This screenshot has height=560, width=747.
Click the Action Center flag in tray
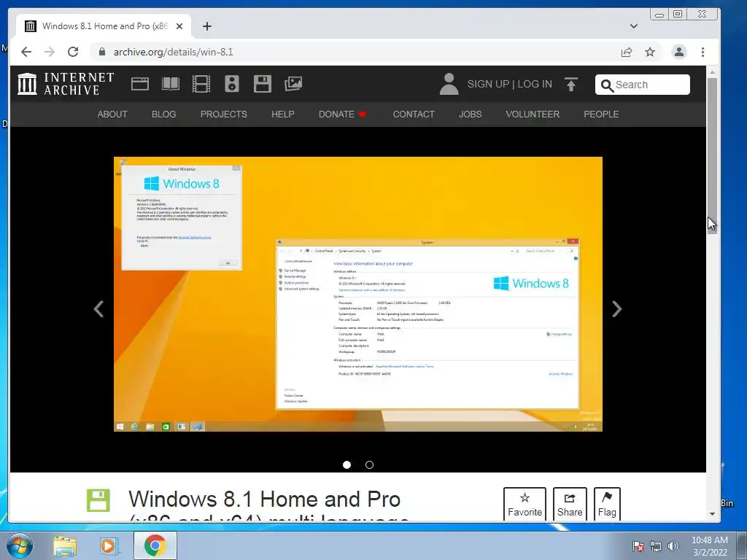tap(638, 546)
